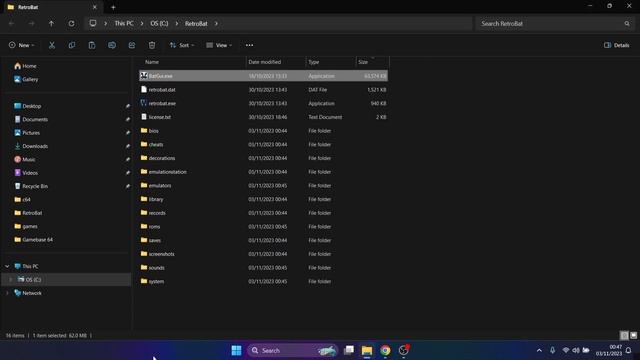
Task: Select the license.txt file
Action: click(x=263, y=117)
